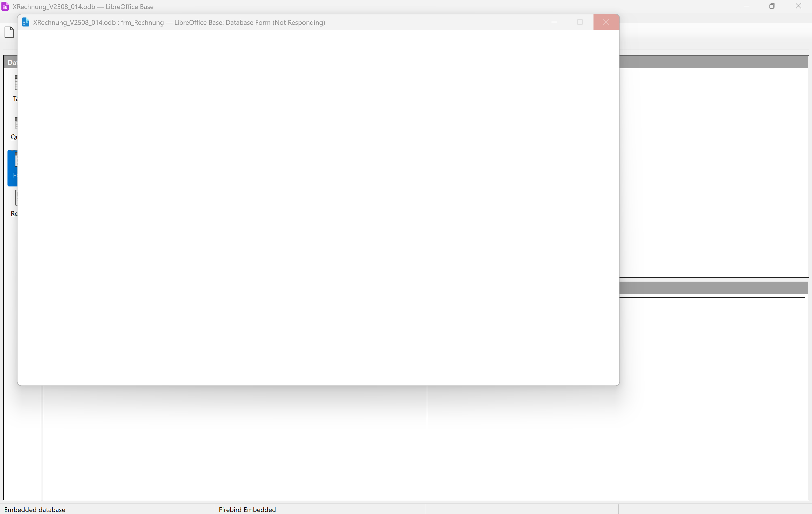Click the Firebird Embedded status bar field
The height and width of the screenshot is (514, 812).
247,509
